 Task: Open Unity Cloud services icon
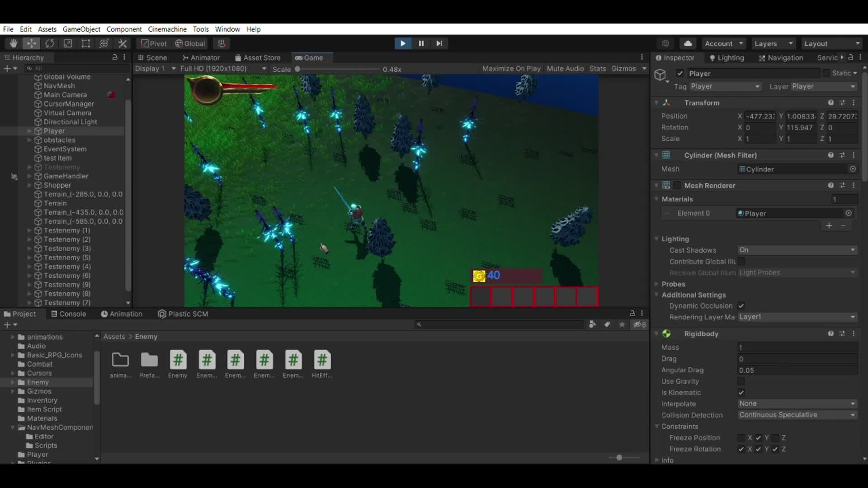point(687,43)
